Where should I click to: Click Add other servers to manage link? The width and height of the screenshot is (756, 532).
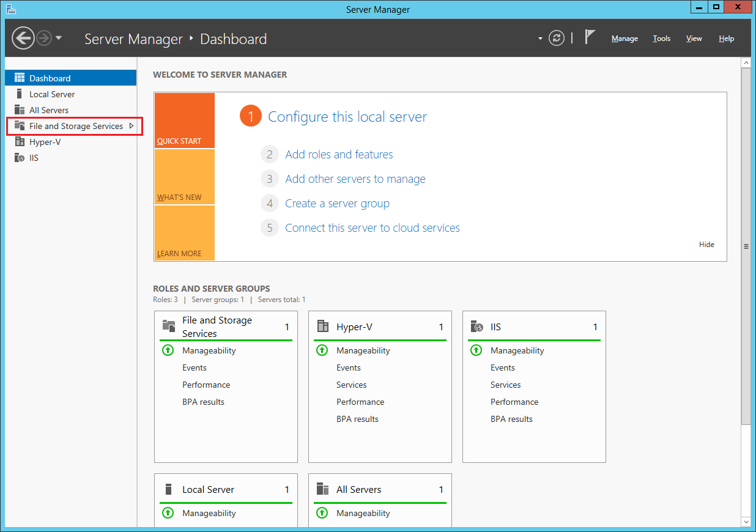tap(355, 179)
